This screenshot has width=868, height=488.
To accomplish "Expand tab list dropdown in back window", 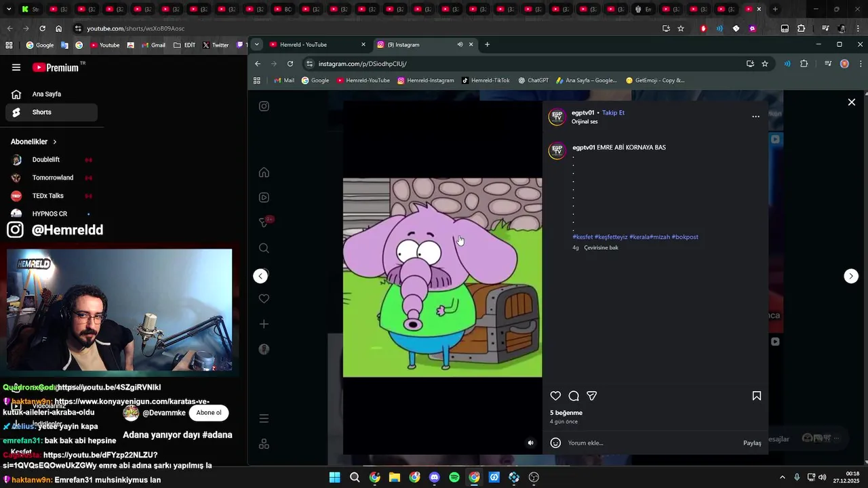I will (9, 9).
